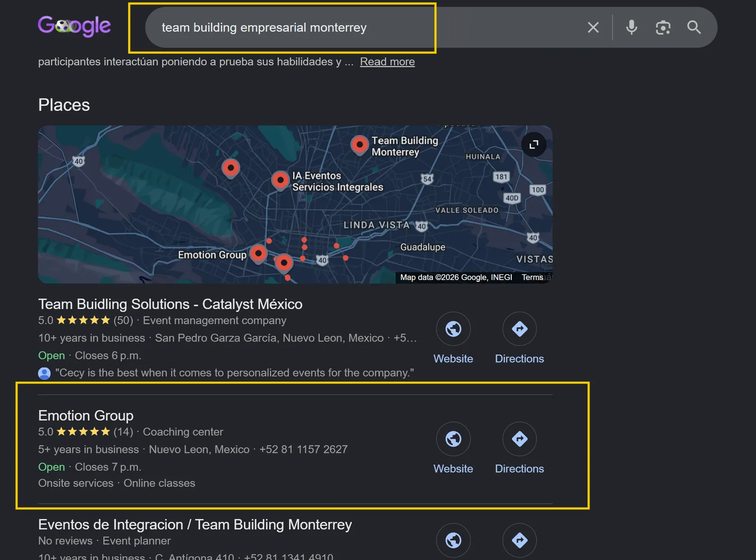Click 'Closes 7 p.m.' hours text
The image size is (756, 560).
pos(108,467)
